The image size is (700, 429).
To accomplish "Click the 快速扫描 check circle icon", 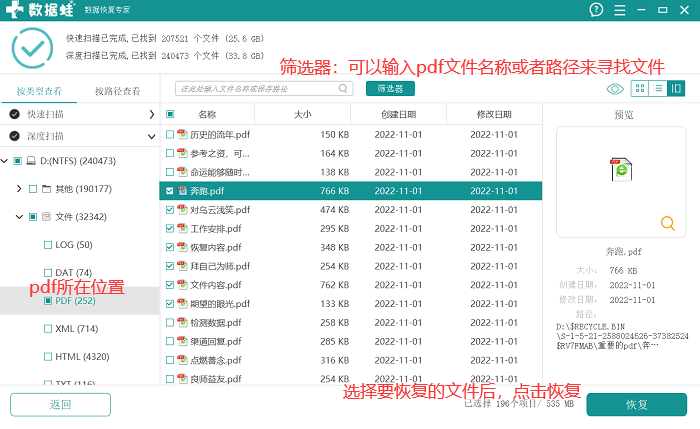I will [15, 114].
